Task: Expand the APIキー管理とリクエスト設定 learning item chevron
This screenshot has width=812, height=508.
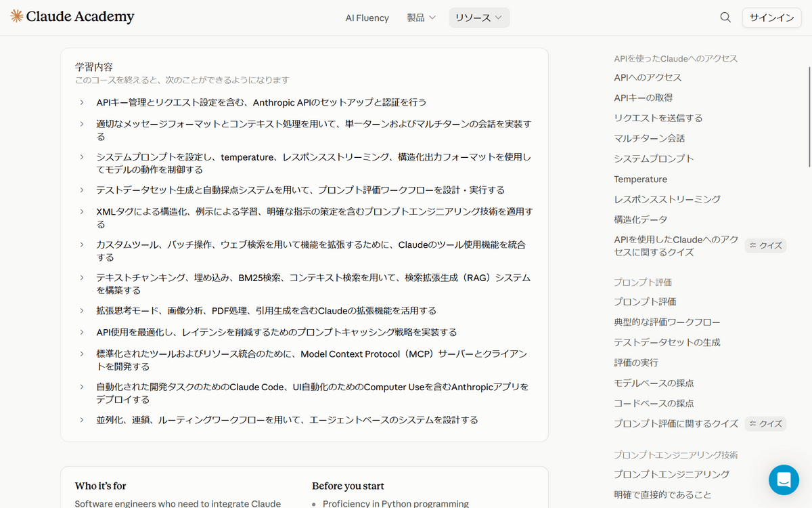Action: click(81, 102)
